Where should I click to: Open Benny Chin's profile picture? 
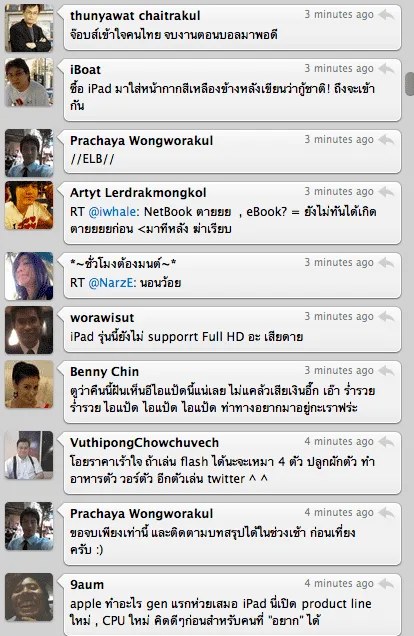tap(29, 384)
